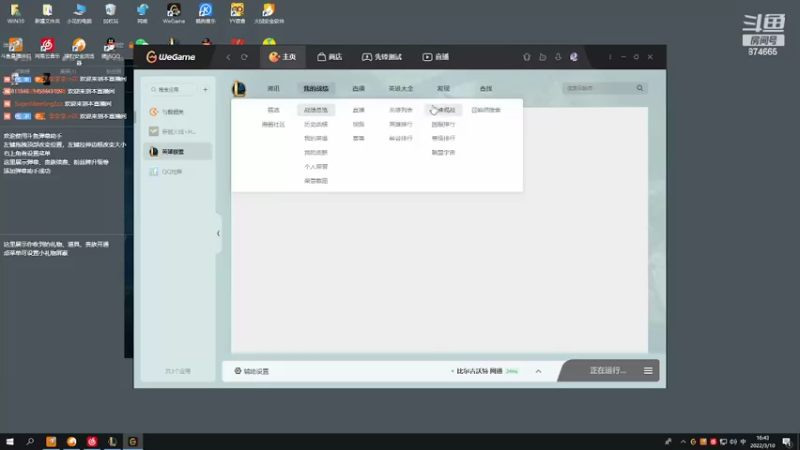800x450 pixels.
Task: Open the hamburger menu beside 正在运行
Action: tap(648, 371)
